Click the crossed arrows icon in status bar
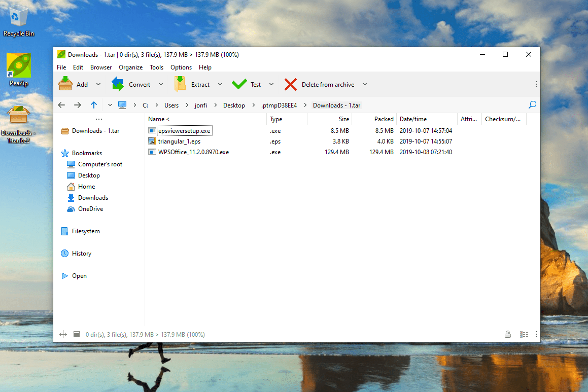This screenshot has width=588, height=392. [x=63, y=334]
